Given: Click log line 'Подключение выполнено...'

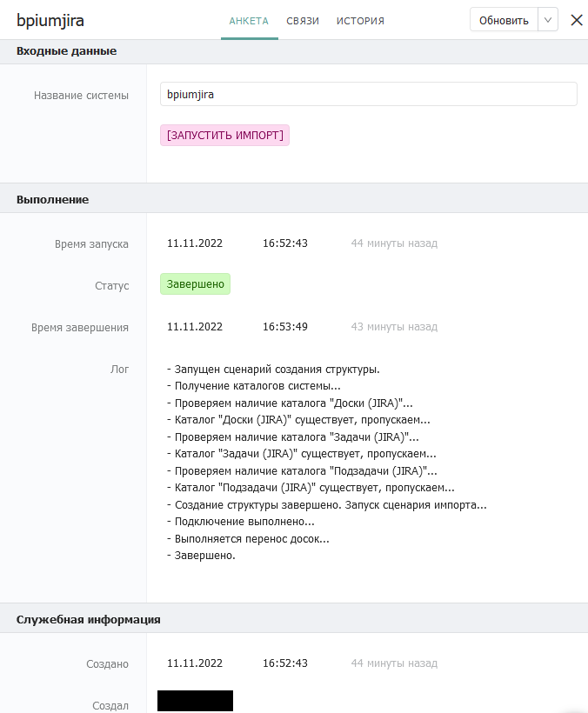Looking at the screenshot, I should [x=241, y=522].
